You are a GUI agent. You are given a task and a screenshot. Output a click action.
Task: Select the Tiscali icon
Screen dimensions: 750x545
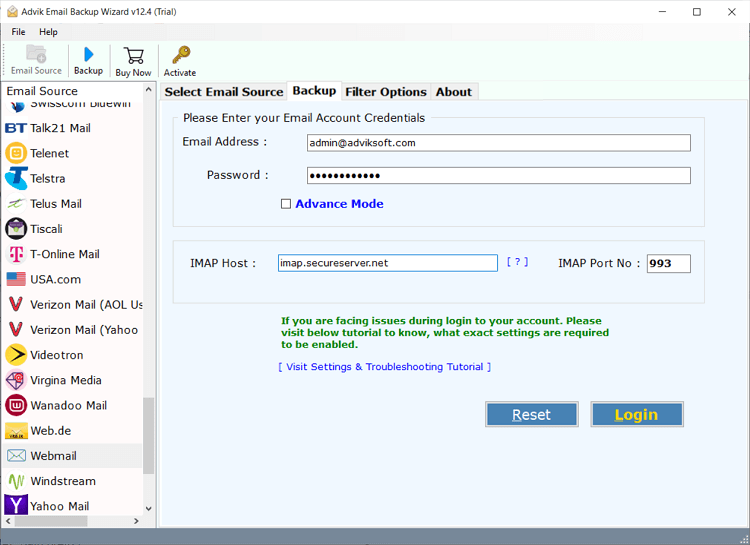pos(16,229)
